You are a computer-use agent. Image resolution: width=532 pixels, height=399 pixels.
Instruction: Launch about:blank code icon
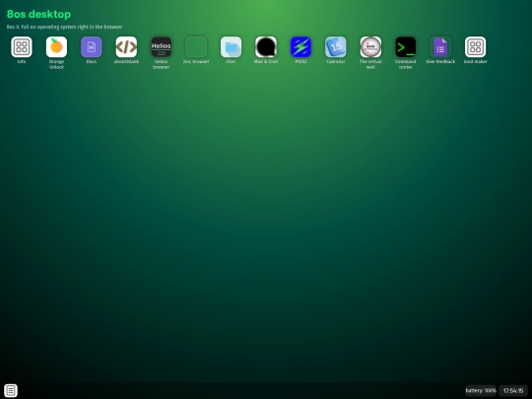coord(126,47)
